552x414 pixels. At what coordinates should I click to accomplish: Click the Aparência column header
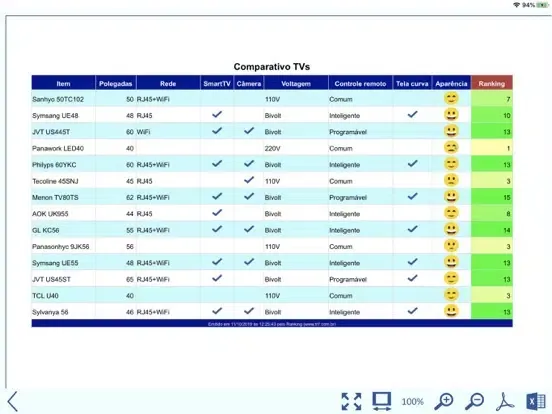click(x=451, y=83)
